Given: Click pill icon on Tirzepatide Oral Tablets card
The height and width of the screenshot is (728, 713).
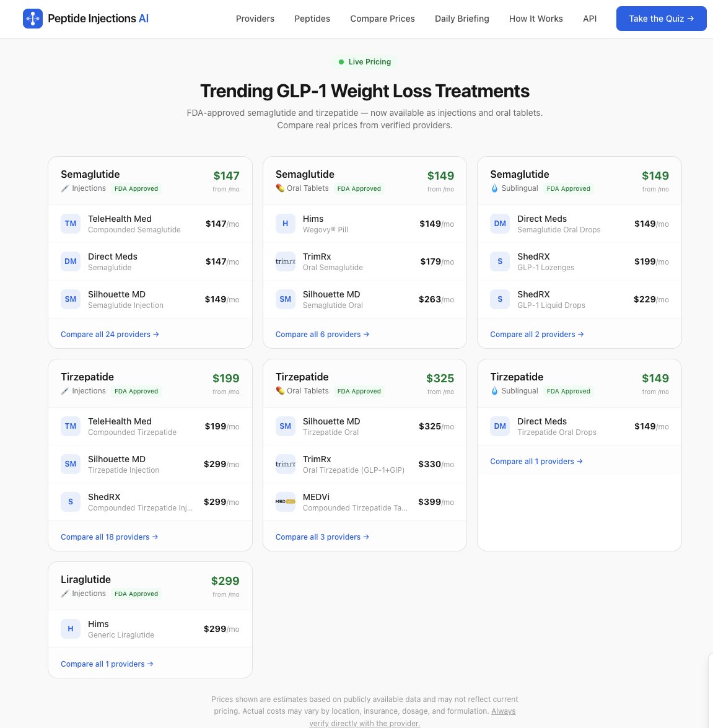Looking at the screenshot, I should 280,391.
